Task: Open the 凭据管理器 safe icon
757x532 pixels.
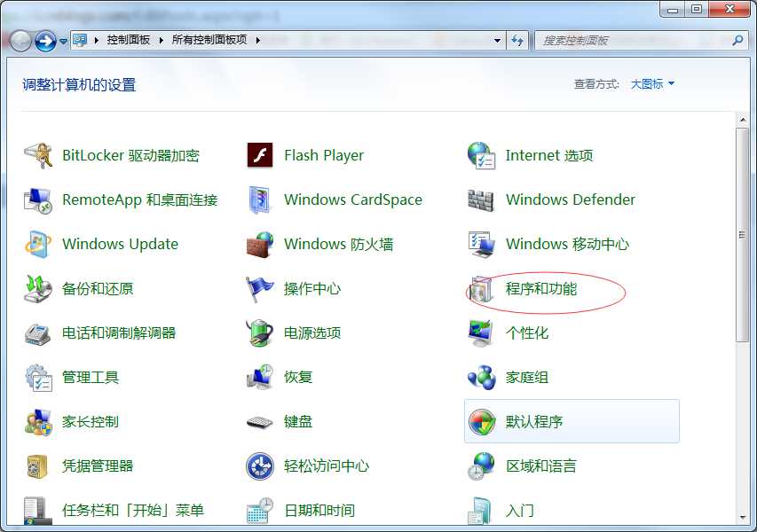Action: click(x=38, y=465)
